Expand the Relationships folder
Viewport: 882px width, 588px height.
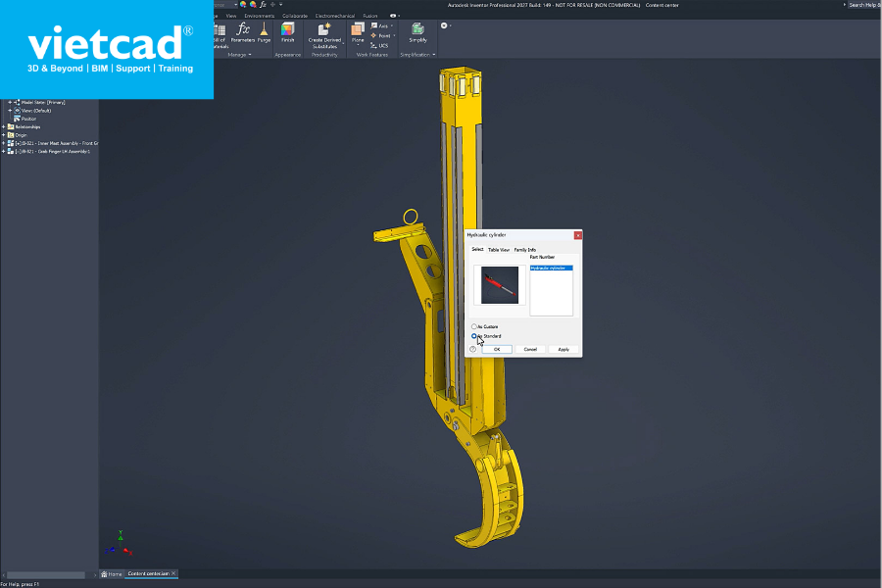3,126
